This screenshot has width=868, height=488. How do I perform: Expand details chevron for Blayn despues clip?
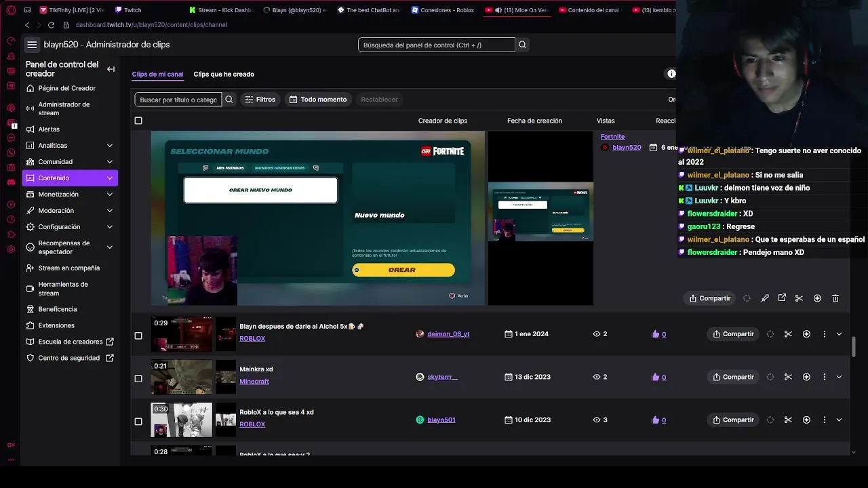[x=839, y=334]
